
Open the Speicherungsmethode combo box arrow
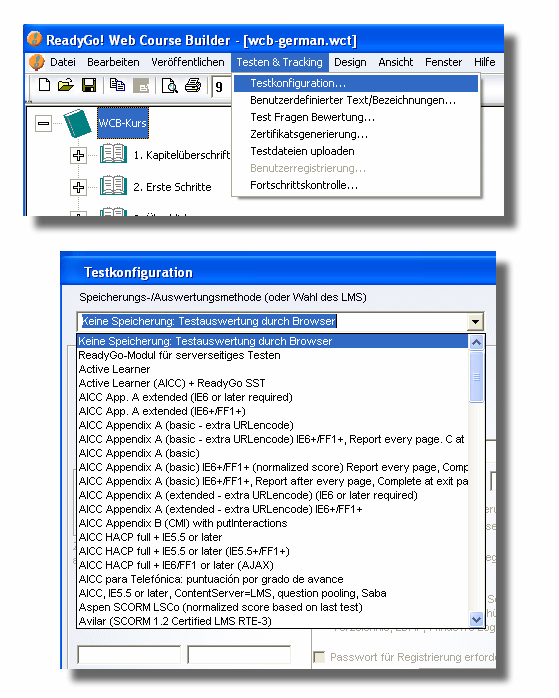coord(475,321)
